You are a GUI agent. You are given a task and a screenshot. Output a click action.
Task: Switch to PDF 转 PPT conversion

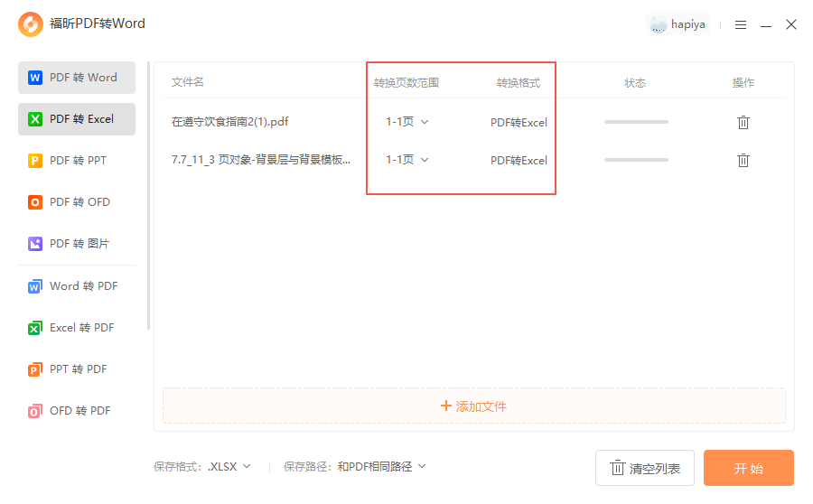77,161
